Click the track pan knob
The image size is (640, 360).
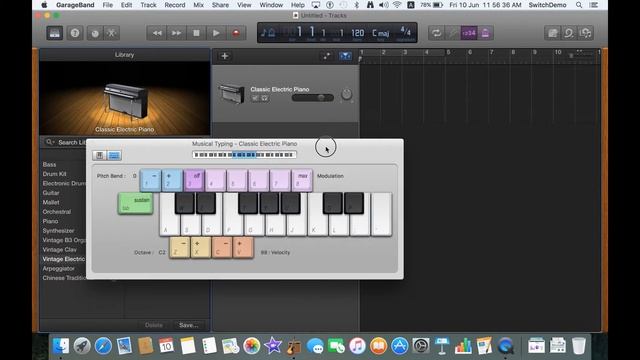(x=347, y=94)
